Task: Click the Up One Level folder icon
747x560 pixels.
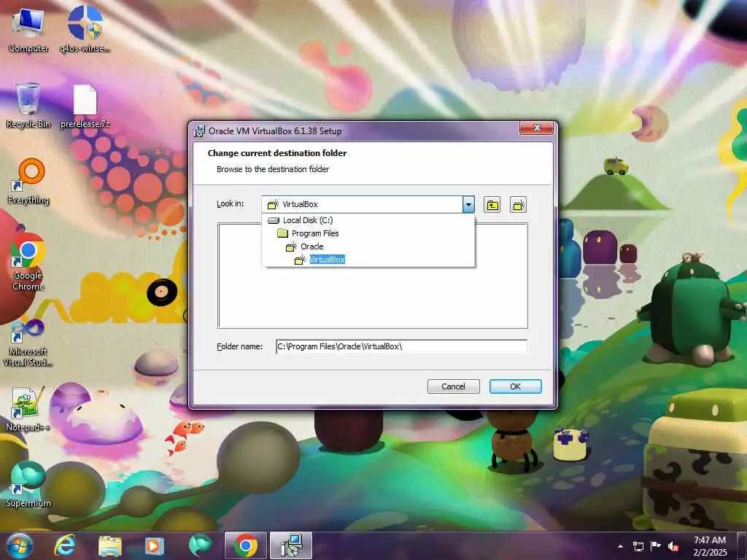Action: (x=492, y=205)
